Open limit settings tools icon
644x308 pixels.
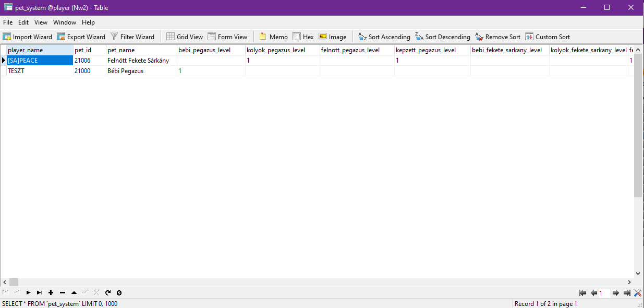point(637,293)
